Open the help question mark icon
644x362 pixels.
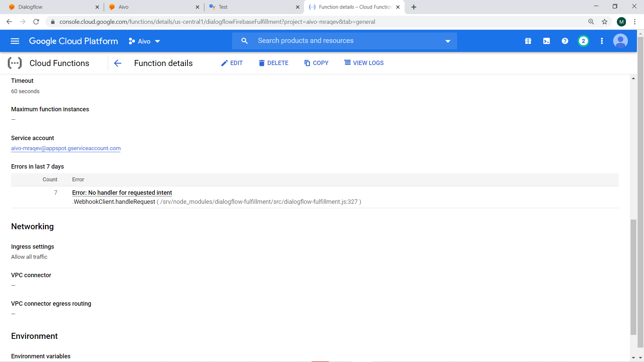pyautogui.click(x=565, y=41)
